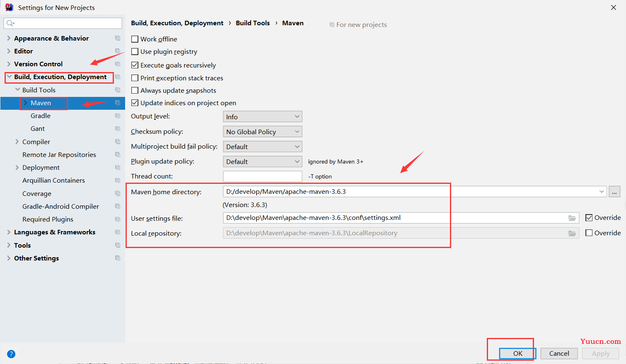Click copy icon beside Maven row

tap(118, 103)
